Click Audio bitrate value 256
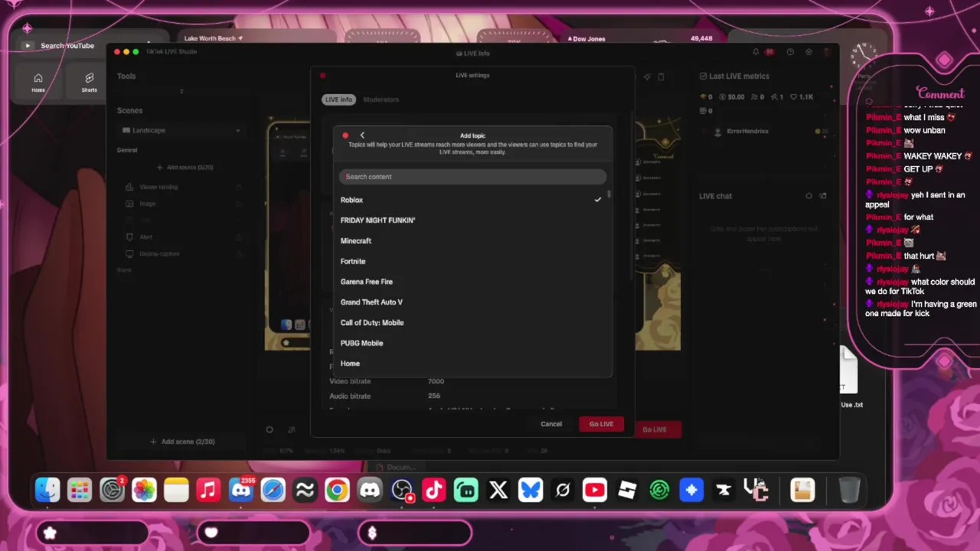Viewport: 980px width, 551px height. [x=434, y=396]
